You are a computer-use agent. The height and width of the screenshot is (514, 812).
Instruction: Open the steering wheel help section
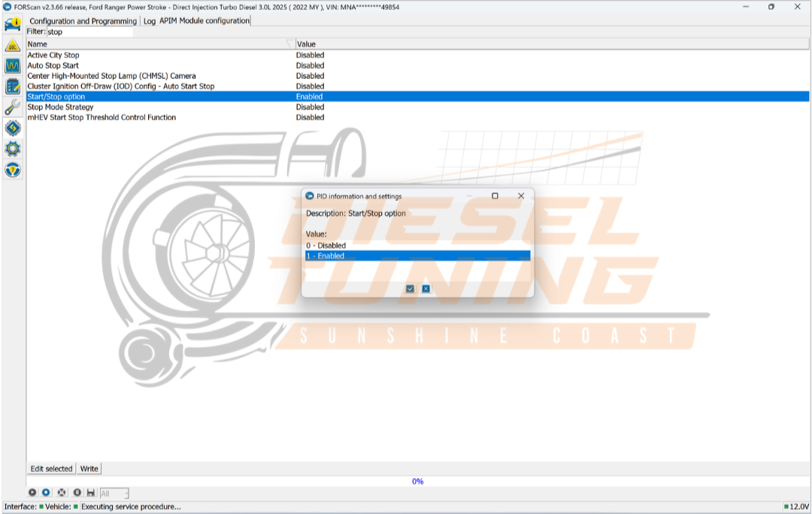coord(12,171)
